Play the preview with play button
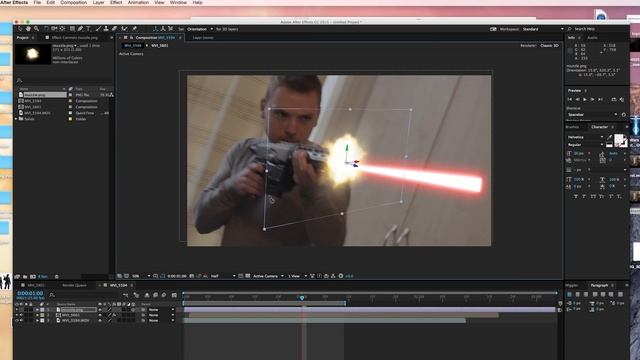 click(585, 99)
